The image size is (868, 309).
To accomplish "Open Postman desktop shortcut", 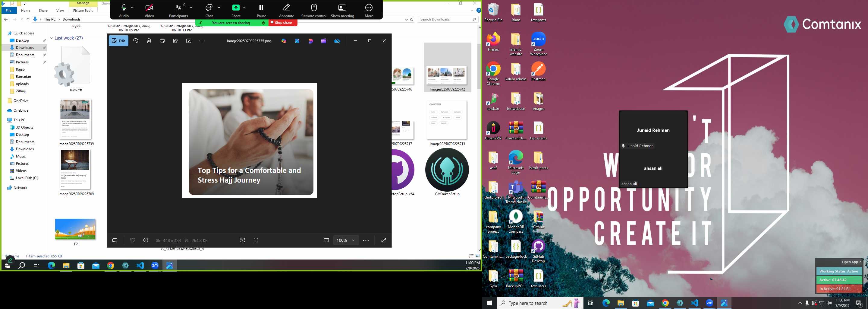I will point(538,72).
